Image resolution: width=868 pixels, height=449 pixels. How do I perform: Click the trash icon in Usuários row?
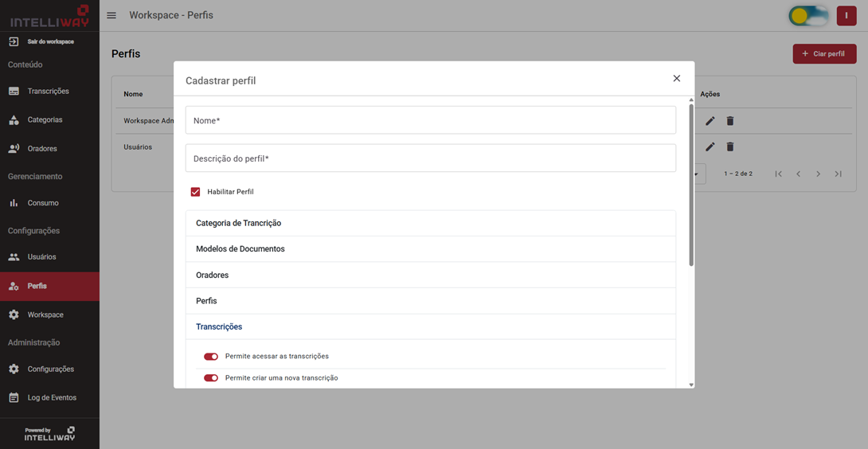coord(729,147)
